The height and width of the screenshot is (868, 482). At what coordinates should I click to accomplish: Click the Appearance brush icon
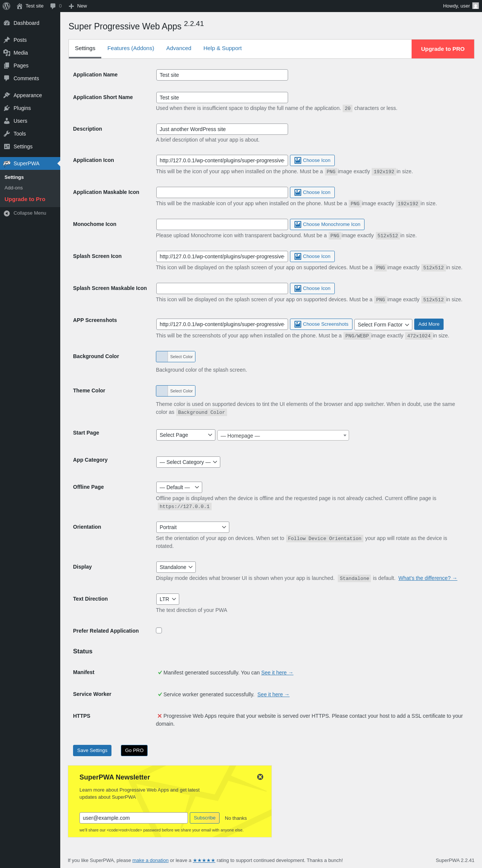[7, 95]
